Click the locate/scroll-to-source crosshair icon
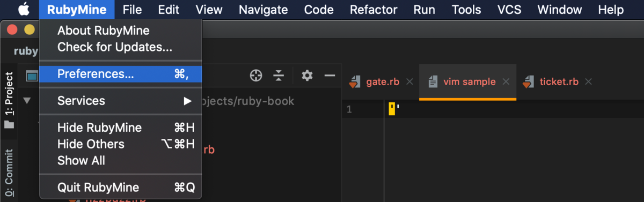 pos(256,76)
